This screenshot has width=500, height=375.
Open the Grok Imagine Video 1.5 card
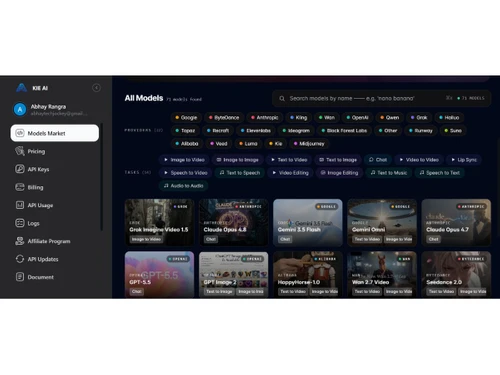159,222
